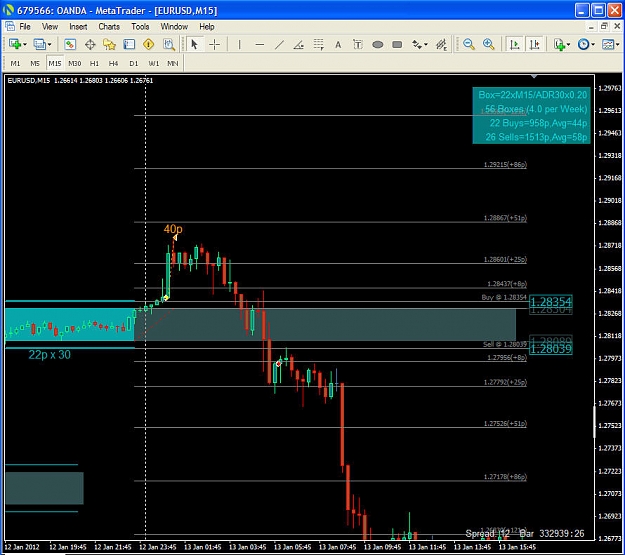Screen dimensions: 625x555
Task: Open the Indicators list icon
Action: (559, 44)
